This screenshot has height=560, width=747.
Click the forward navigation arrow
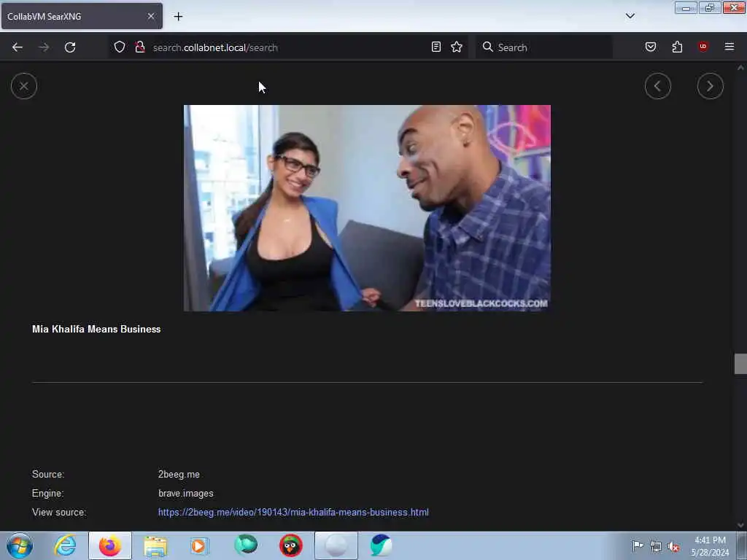(44, 47)
